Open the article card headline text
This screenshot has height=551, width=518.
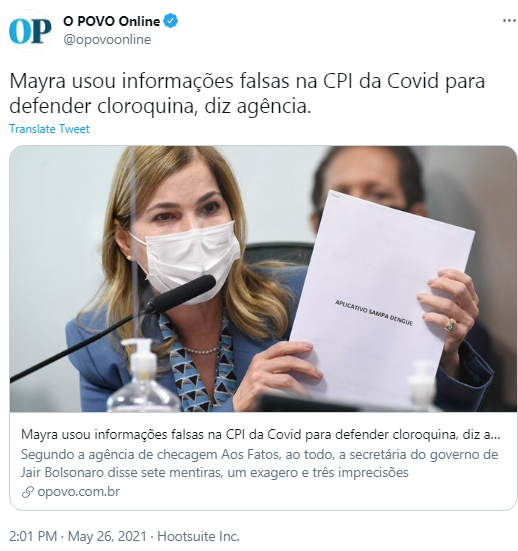coord(260,435)
